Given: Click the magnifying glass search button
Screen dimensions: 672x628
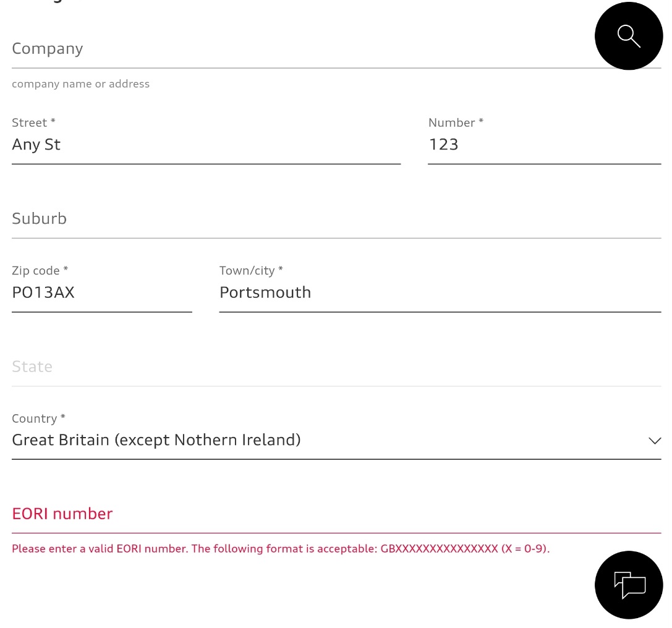Looking at the screenshot, I should coord(628,36).
